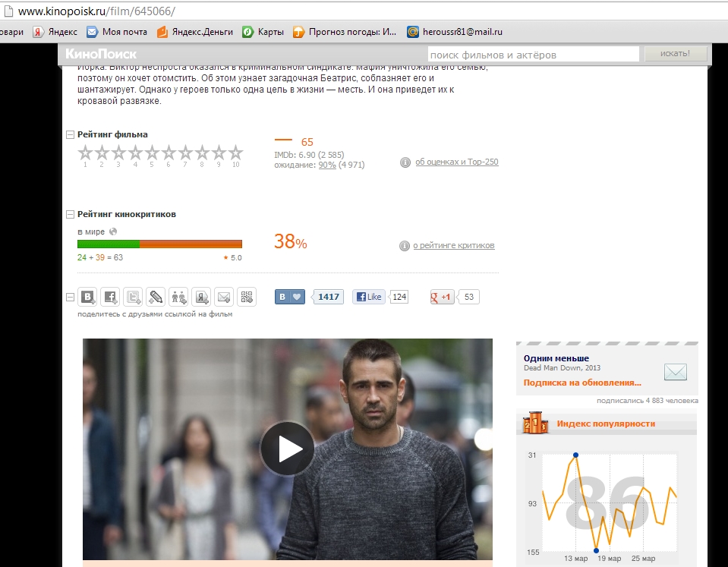728x567 pixels.
Task: Collapse the Рейтинг кинокритиков section
Action: tap(71, 215)
